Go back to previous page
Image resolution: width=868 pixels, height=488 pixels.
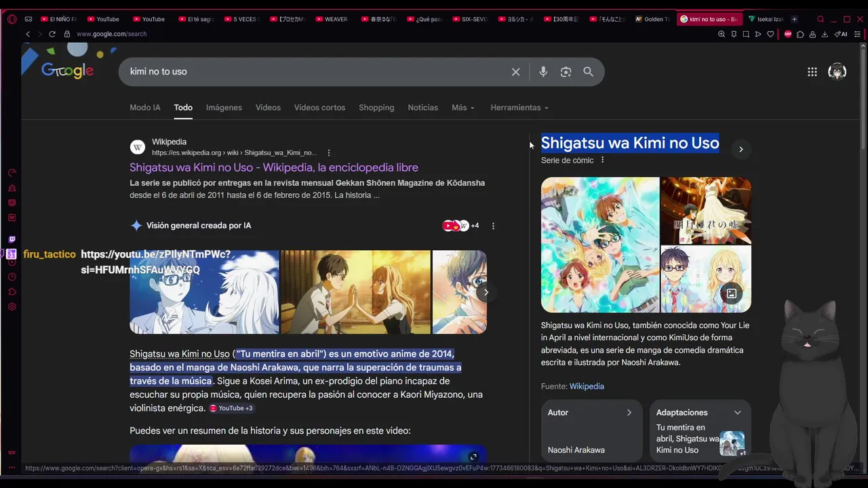point(28,34)
